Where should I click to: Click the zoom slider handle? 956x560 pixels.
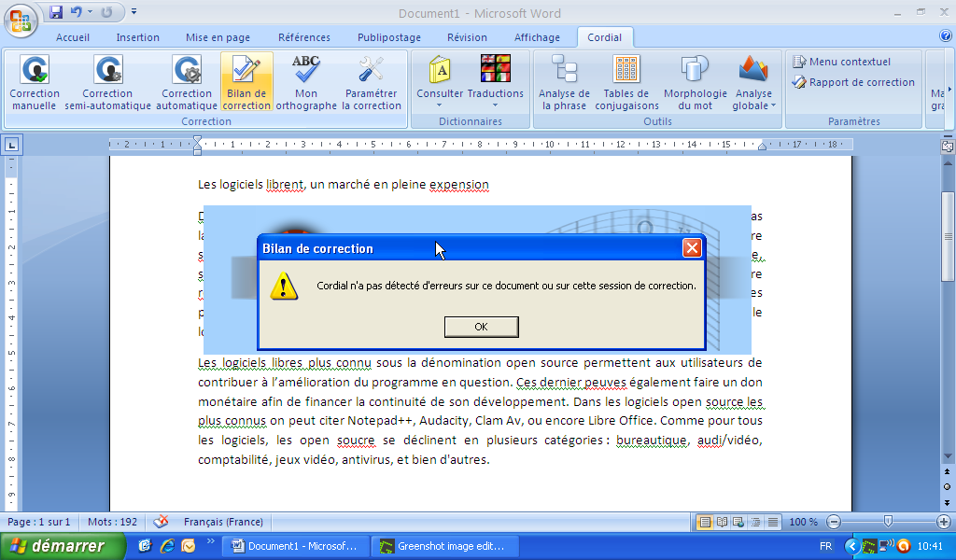(x=889, y=521)
